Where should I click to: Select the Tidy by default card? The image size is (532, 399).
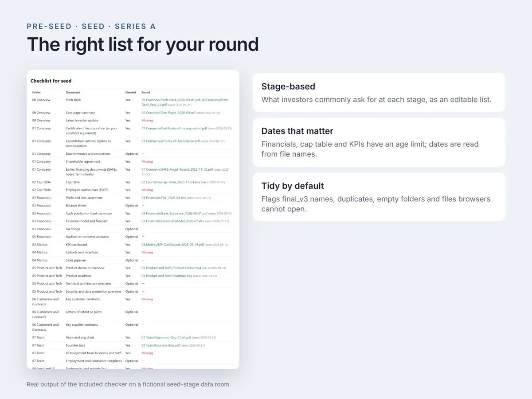[379, 197]
